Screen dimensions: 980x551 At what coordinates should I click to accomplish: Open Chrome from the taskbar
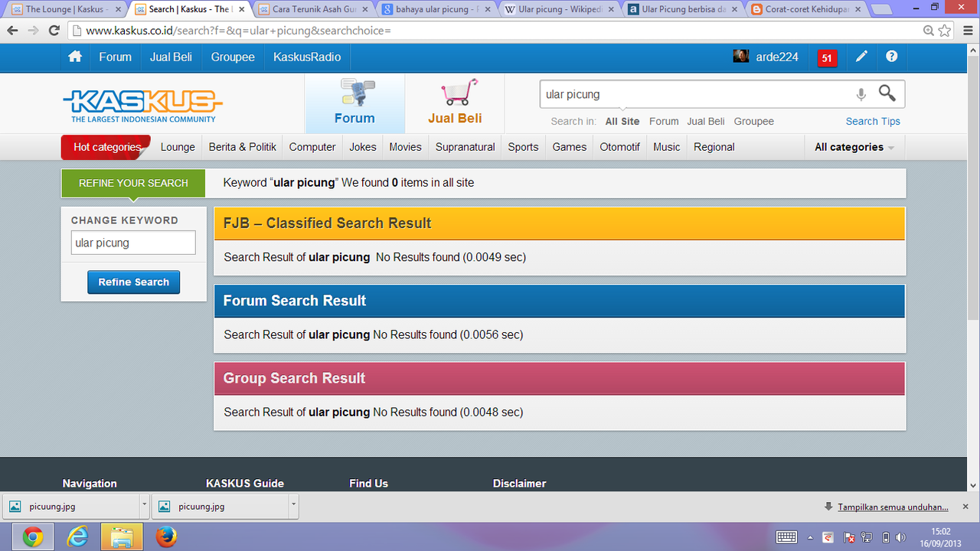(x=32, y=537)
